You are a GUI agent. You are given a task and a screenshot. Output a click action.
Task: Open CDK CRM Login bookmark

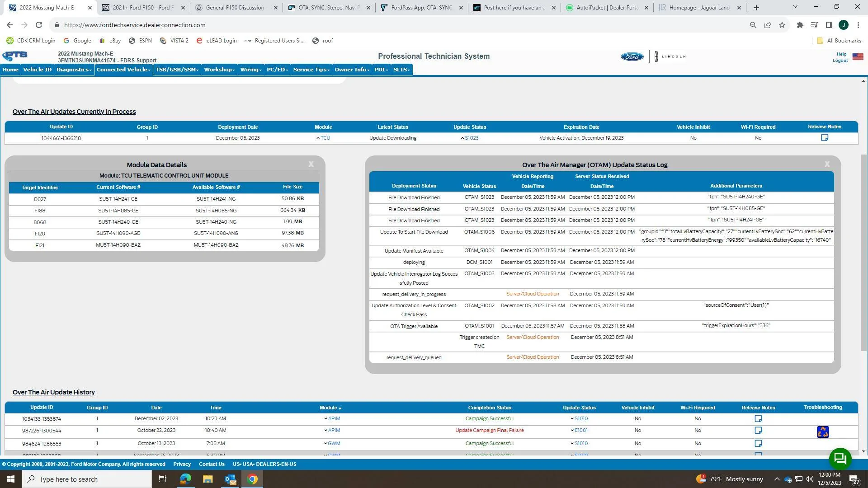click(31, 41)
